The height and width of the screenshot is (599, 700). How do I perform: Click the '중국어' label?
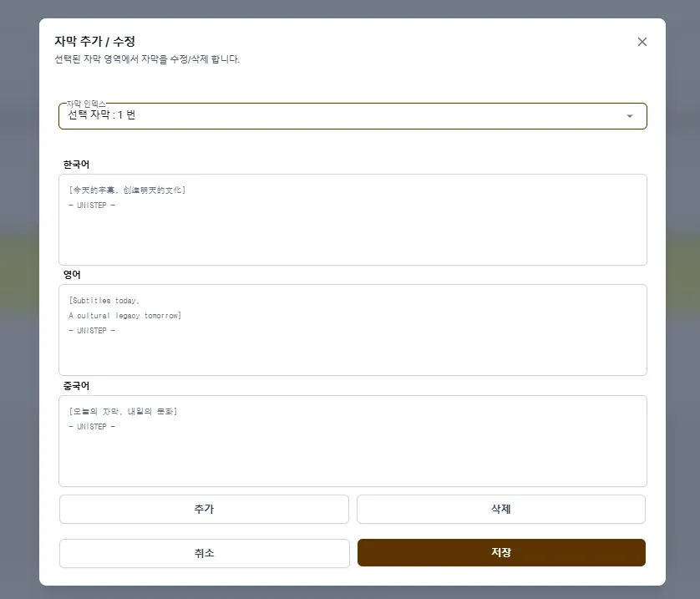pos(76,386)
